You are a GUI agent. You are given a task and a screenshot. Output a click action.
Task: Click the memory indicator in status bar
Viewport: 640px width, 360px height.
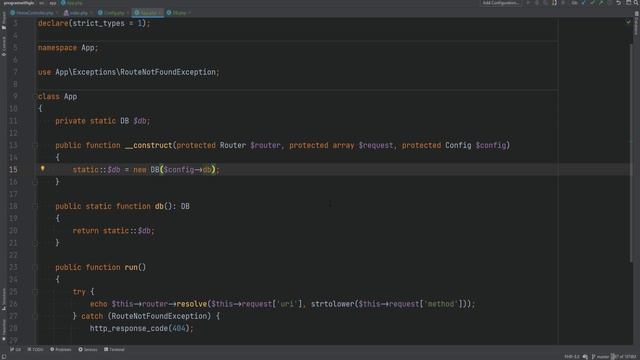624,357
